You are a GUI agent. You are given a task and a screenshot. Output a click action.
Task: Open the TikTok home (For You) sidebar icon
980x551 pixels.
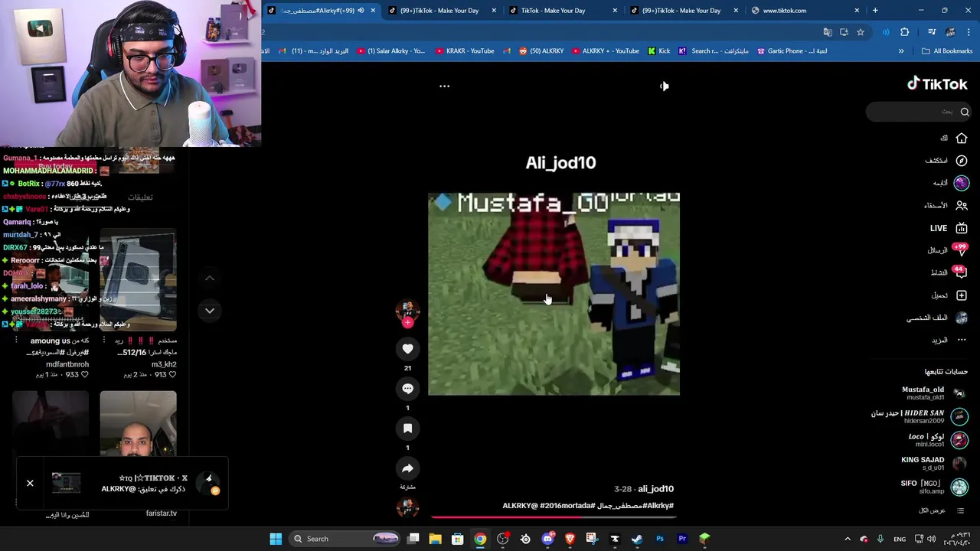962,139
